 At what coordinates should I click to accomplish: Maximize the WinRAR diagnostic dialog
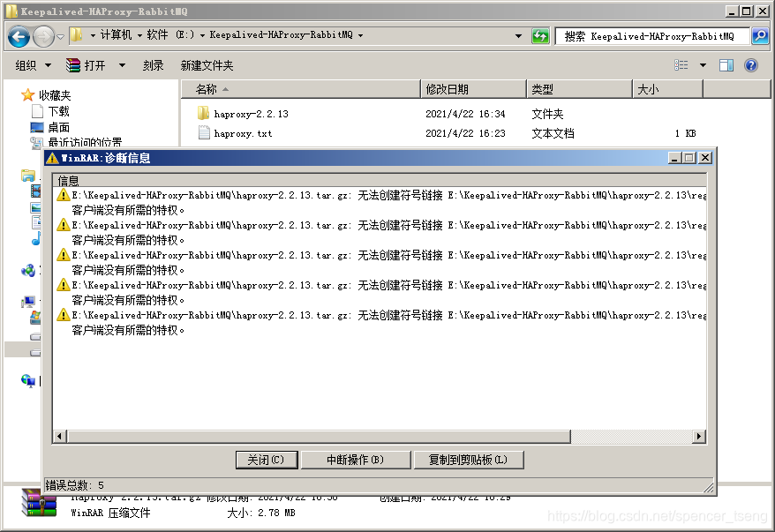click(689, 158)
